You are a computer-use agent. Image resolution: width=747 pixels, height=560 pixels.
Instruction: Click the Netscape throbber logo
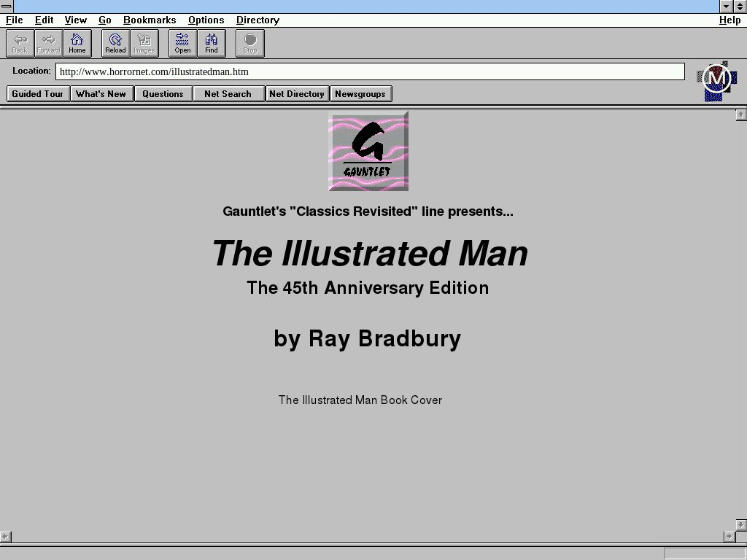coord(716,79)
